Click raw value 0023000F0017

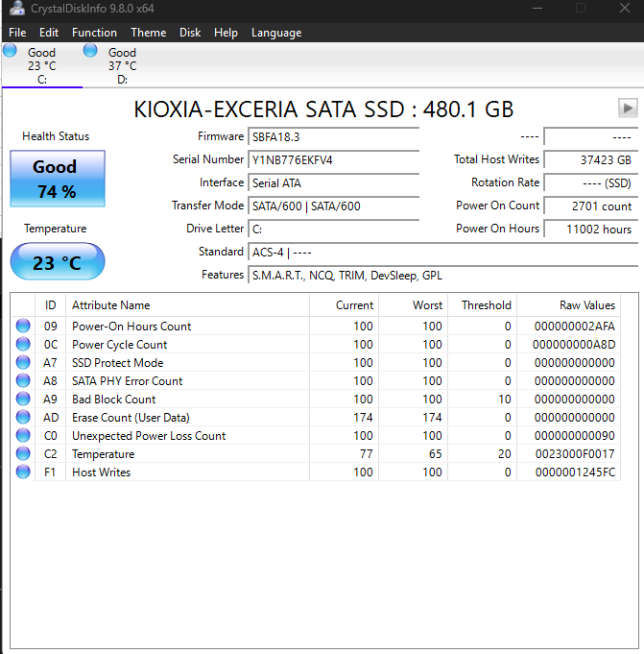coord(575,454)
